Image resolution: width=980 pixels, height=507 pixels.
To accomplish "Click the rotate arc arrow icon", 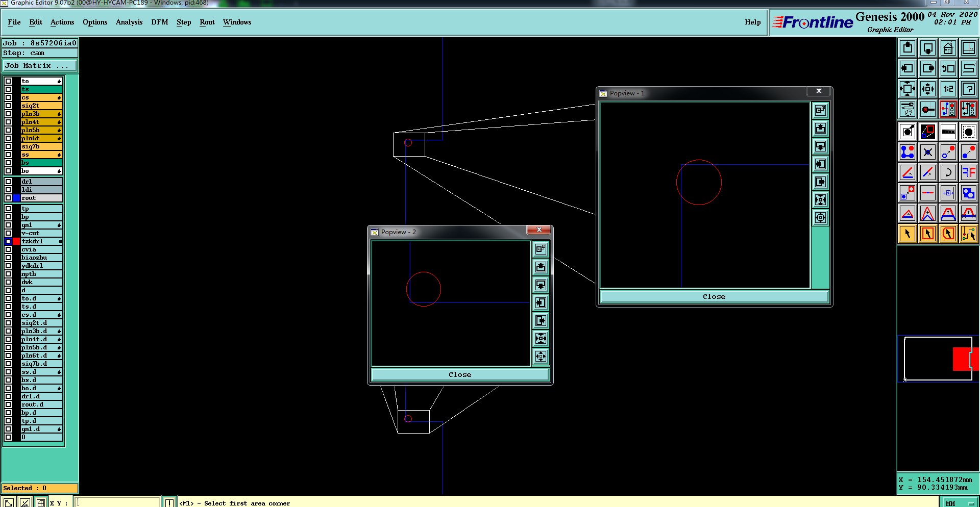I will (x=948, y=172).
